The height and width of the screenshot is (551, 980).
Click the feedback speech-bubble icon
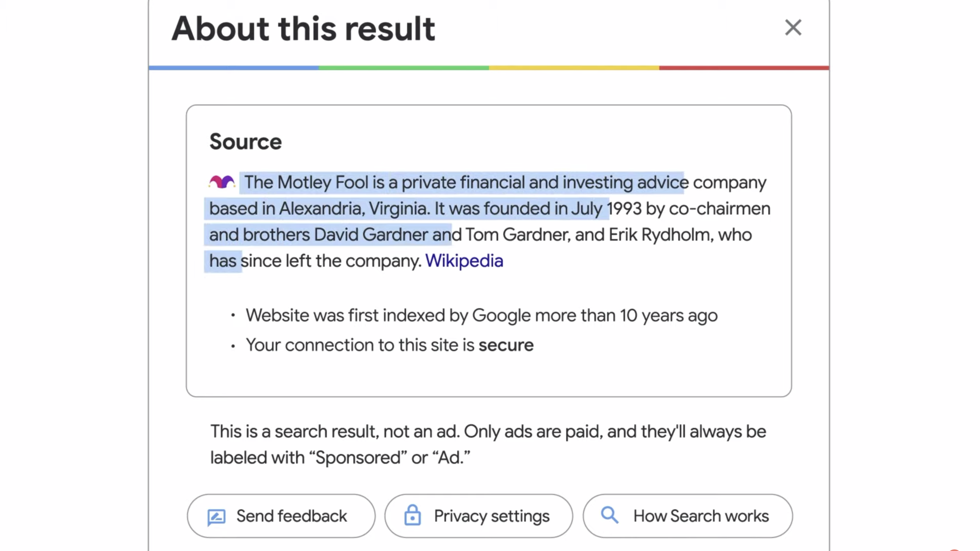[216, 517]
